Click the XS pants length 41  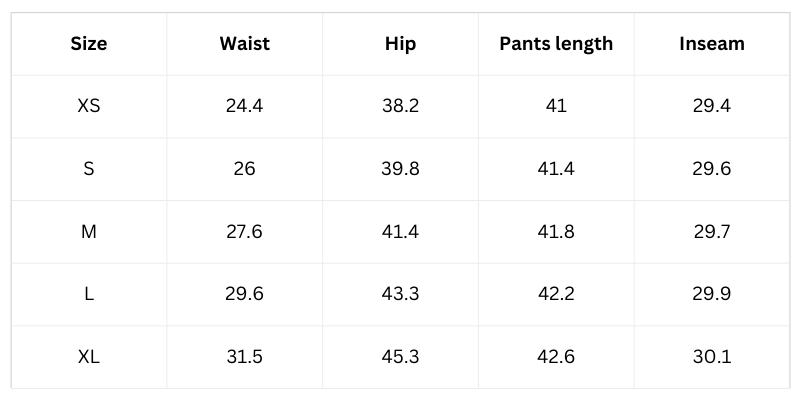pos(556,106)
